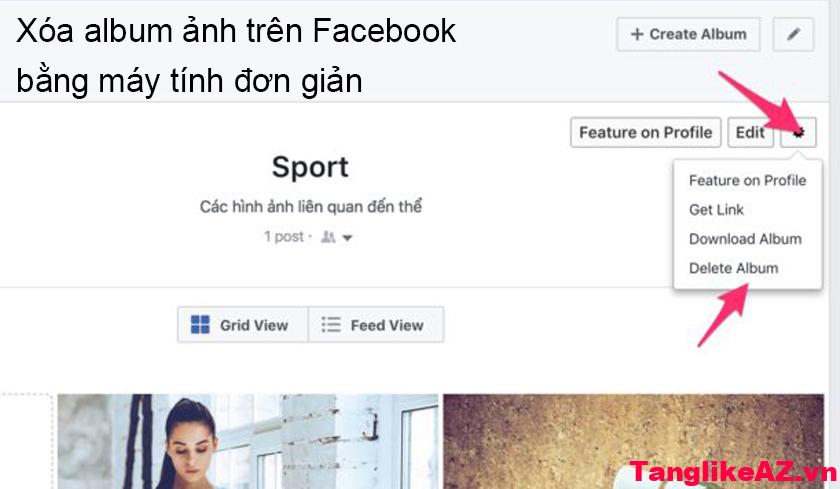The height and width of the screenshot is (489, 840).
Task: Click the Sport album title
Action: point(310,167)
